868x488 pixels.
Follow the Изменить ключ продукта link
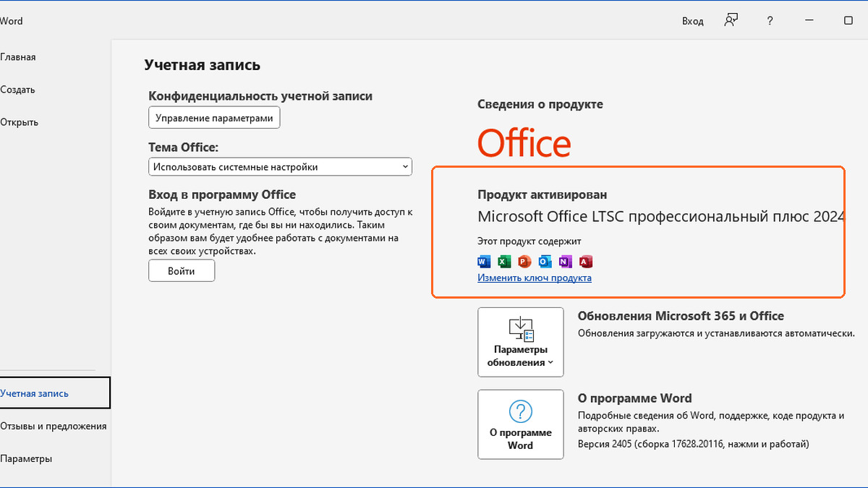(x=535, y=278)
